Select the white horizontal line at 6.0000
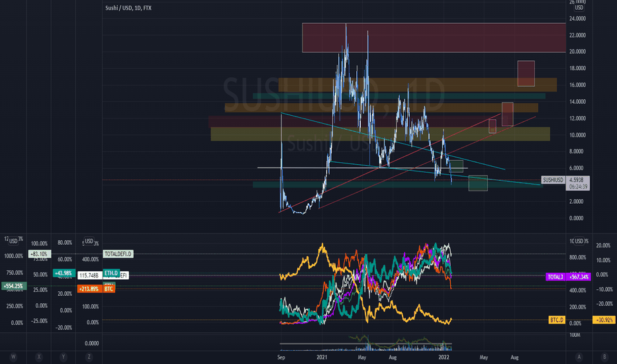The image size is (617, 364). click(x=362, y=168)
